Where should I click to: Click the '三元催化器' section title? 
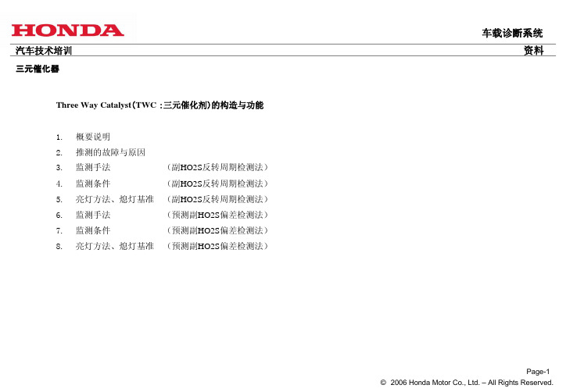pos(38,69)
